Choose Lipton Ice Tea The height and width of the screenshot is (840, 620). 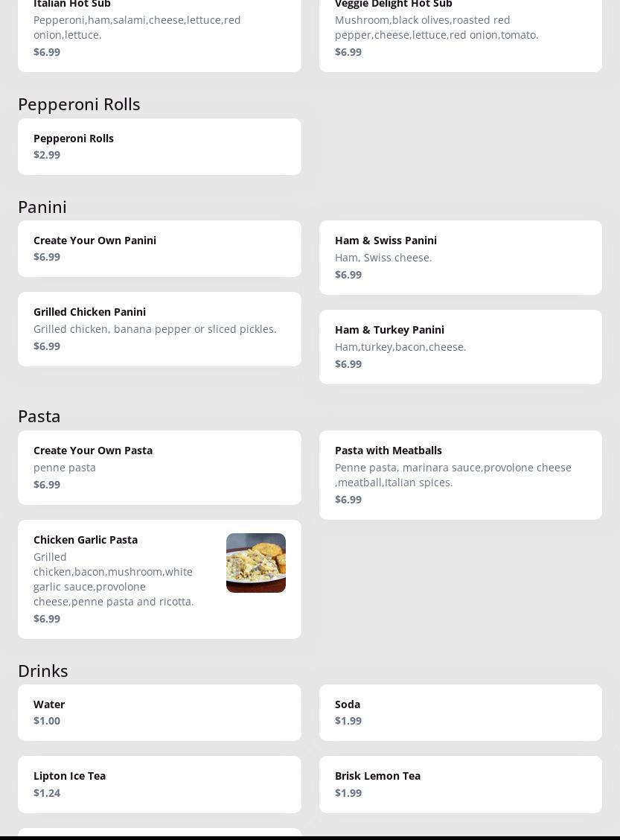(159, 784)
